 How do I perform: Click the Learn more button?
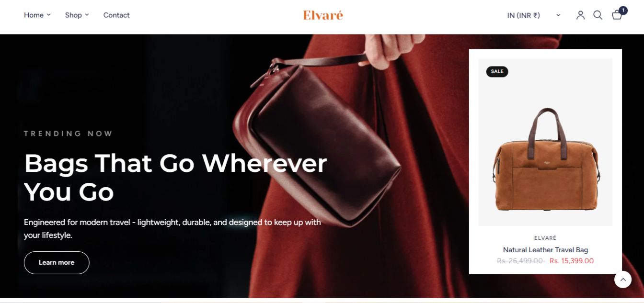[57, 263]
